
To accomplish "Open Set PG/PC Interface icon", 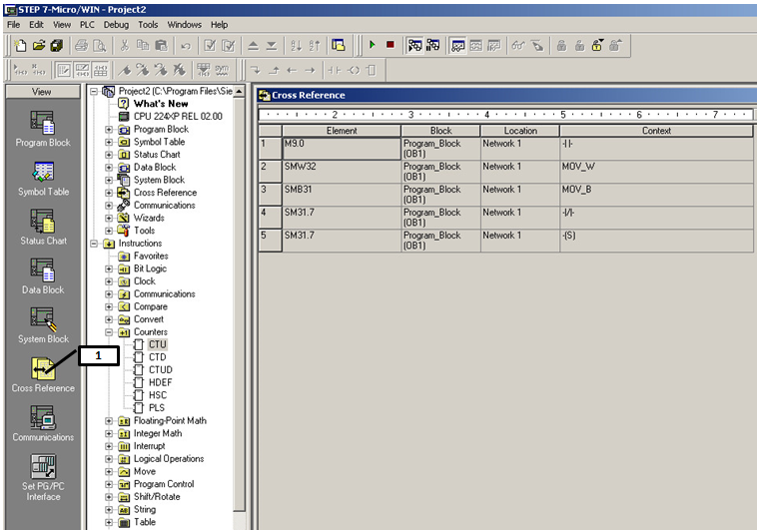I will (43, 468).
